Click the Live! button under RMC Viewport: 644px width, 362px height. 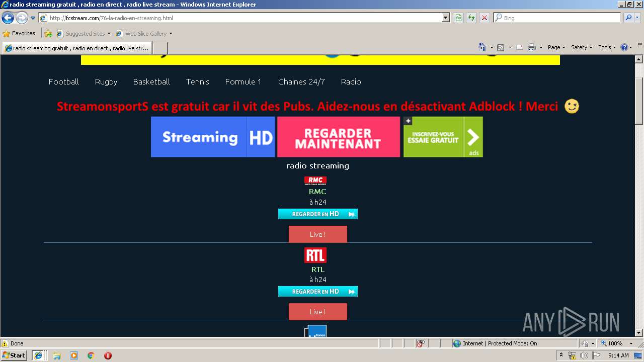(318, 234)
